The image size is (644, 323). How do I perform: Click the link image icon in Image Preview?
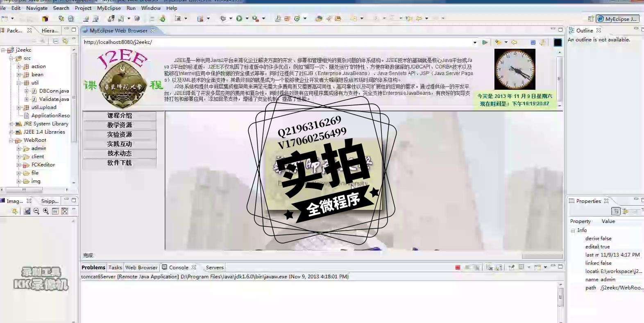[x=27, y=211]
